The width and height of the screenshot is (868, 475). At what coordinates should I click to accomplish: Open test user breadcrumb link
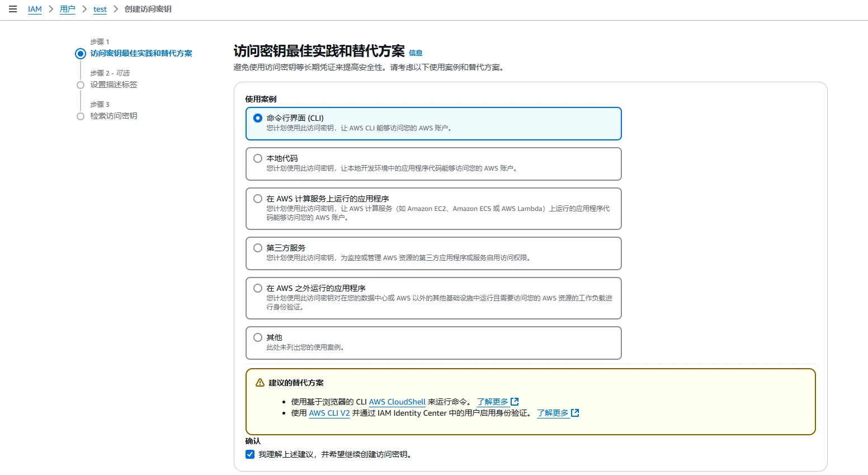100,9
